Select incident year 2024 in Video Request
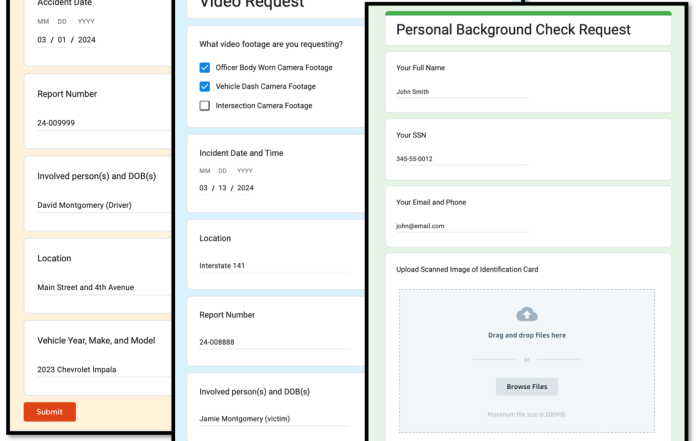 245,188
